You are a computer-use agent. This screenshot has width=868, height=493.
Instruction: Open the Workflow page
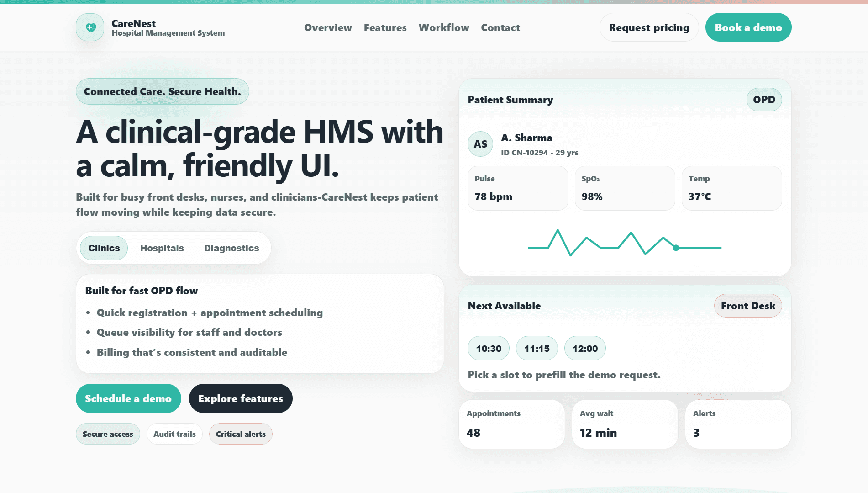(x=443, y=27)
